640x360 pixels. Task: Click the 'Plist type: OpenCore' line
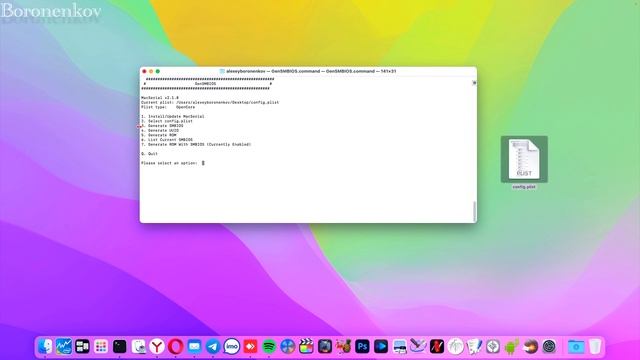tap(168, 107)
